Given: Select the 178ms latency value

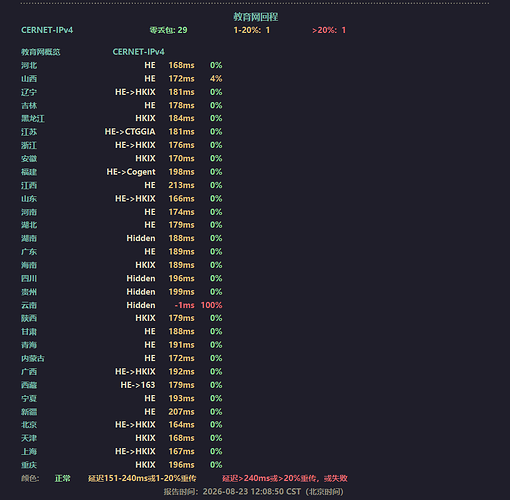Looking at the screenshot, I should (181, 105).
